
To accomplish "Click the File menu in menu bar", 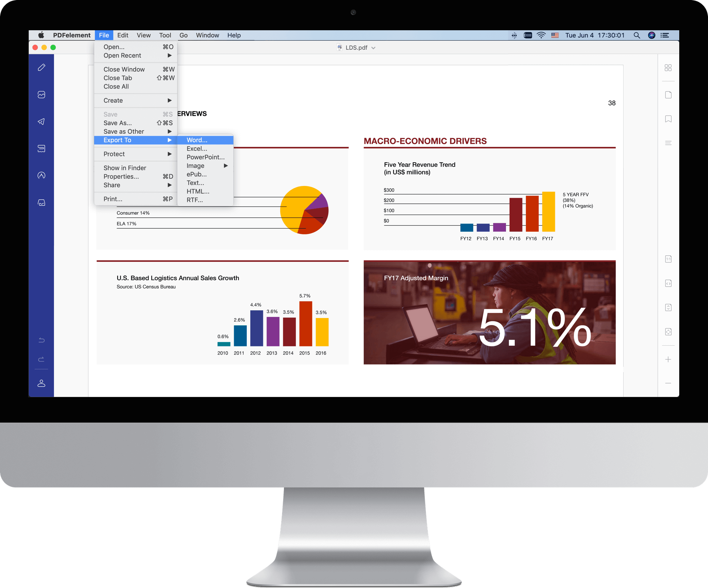I will [x=104, y=35].
